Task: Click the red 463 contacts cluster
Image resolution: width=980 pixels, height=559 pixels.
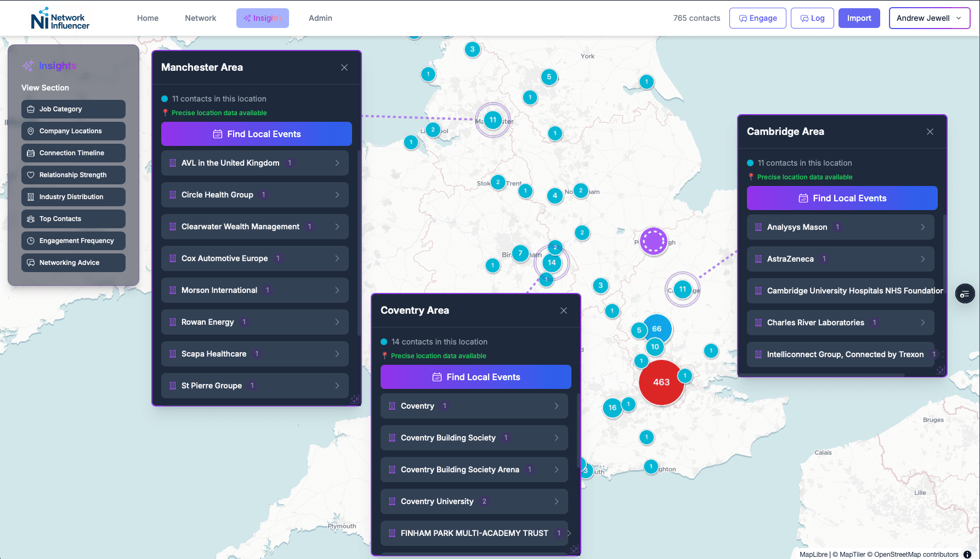Action: 661,382
